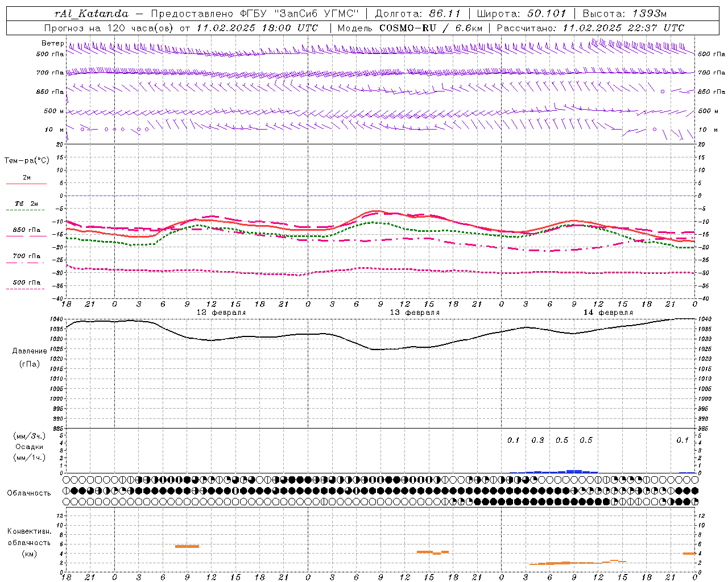Screen dimensions: 728x582
Task: Click the Тем-ра(°C) axis label
Action: click(27, 161)
